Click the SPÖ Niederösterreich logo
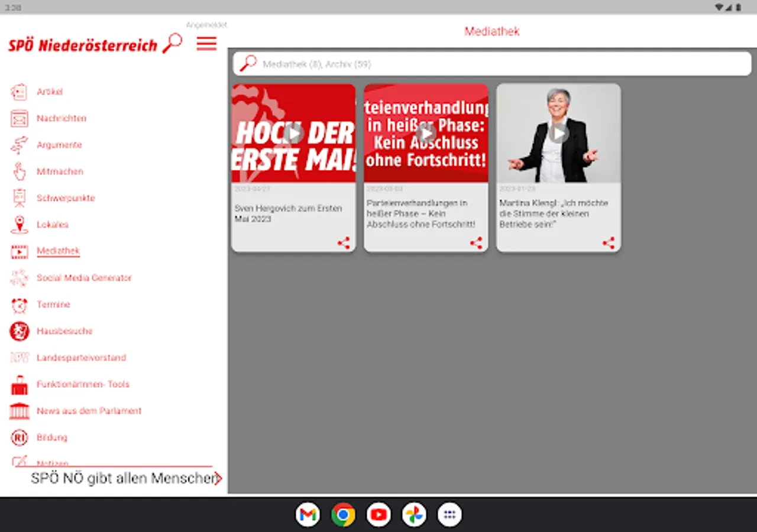The height and width of the screenshot is (532, 757). pyautogui.click(x=83, y=45)
